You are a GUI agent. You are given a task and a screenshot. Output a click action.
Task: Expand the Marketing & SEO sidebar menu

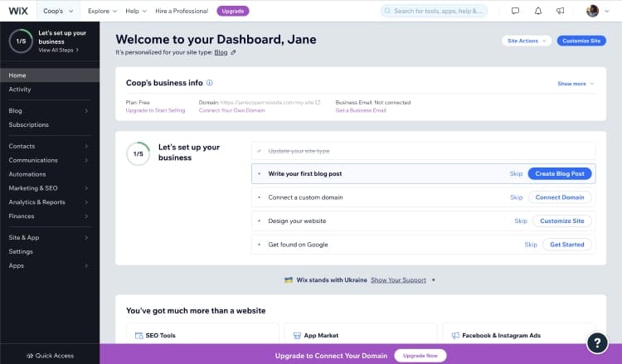click(49, 188)
